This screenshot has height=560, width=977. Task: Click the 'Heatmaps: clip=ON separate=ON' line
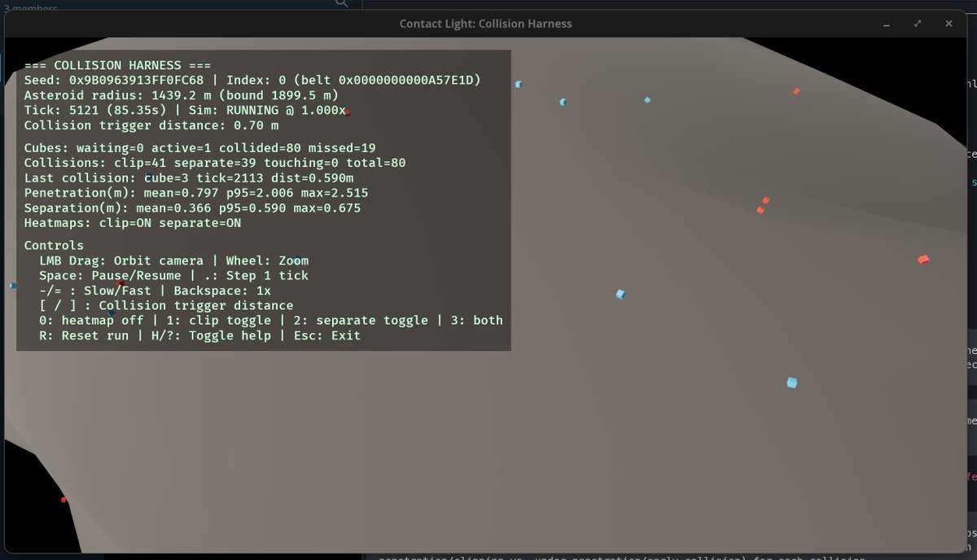[x=133, y=223]
